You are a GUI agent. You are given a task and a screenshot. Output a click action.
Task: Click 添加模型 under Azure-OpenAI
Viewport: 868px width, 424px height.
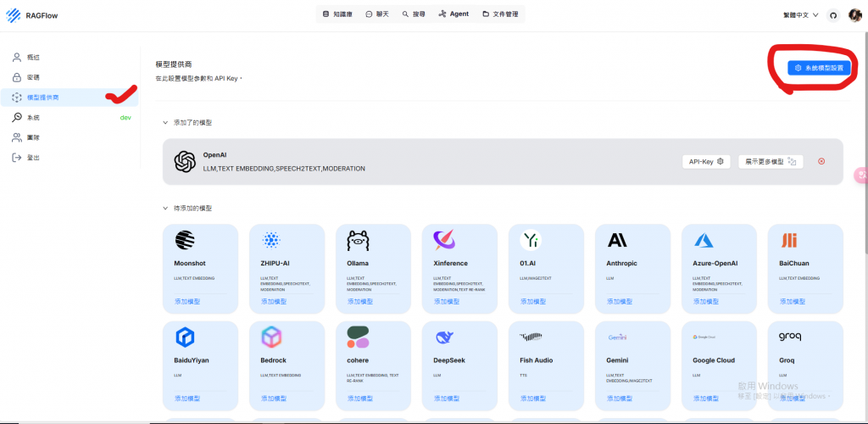click(705, 302)
